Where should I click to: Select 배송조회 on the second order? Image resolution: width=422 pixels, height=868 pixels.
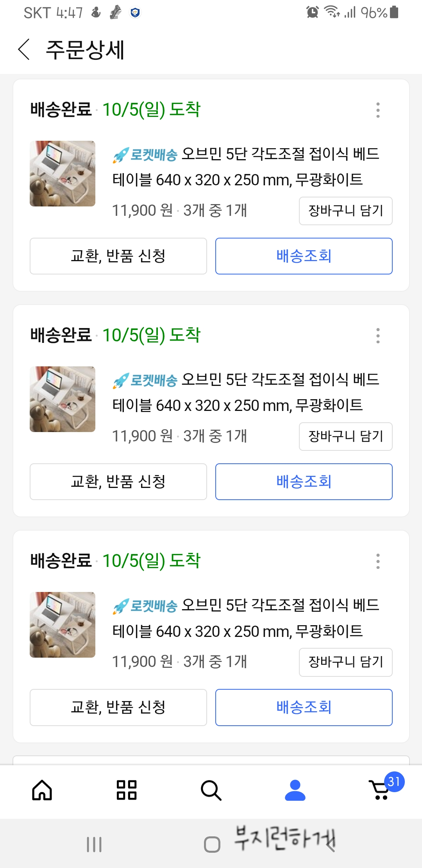(x=304, y=482)
